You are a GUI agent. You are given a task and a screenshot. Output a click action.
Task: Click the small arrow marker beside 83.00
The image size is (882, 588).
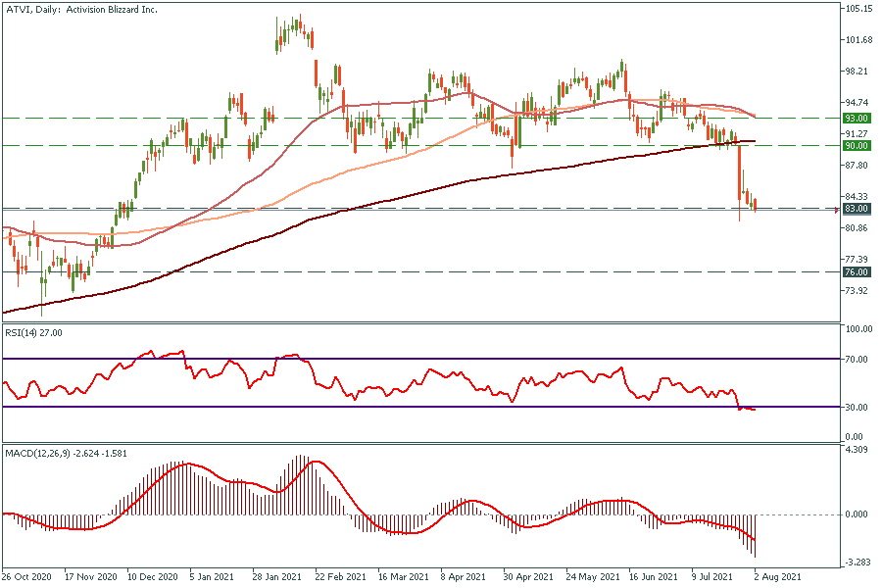point(835,209)
